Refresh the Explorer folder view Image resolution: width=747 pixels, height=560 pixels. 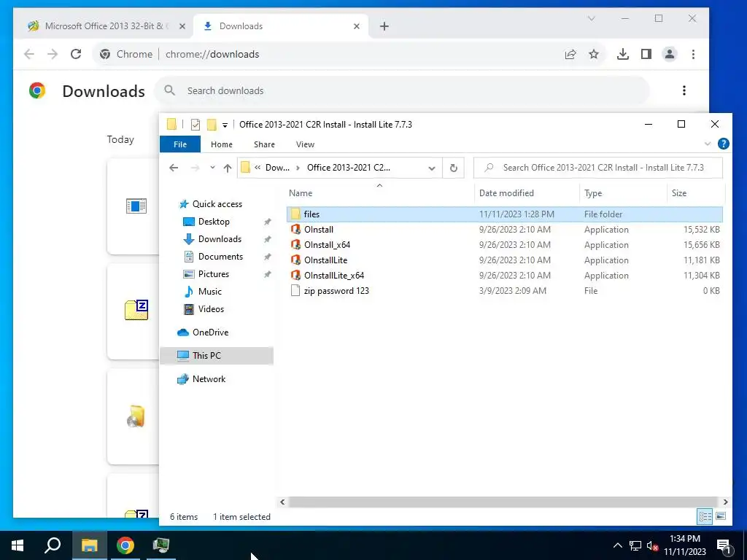pyautogui.click(x=454, y=168)
